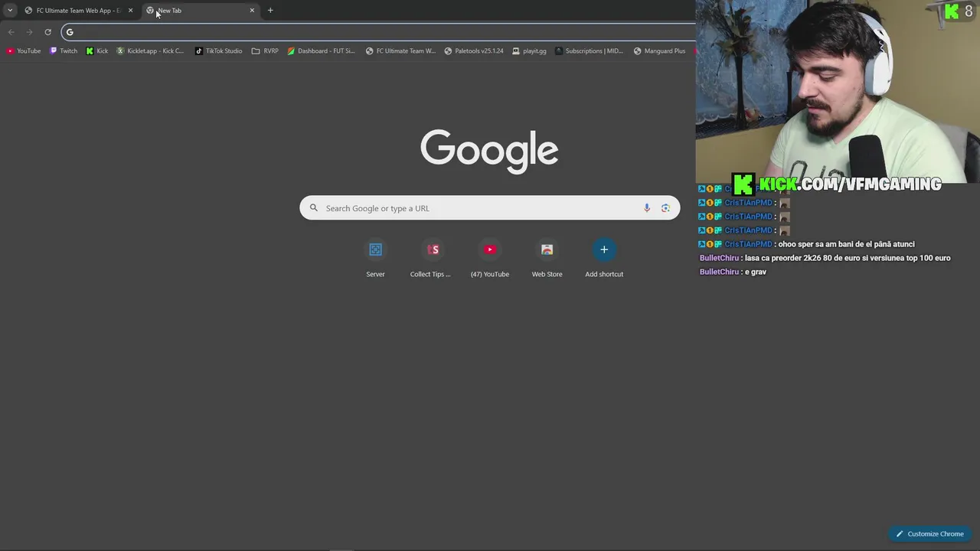Click the Customize Chrome button
This screenshot has height=551, width=980.
tap(930, 534)
